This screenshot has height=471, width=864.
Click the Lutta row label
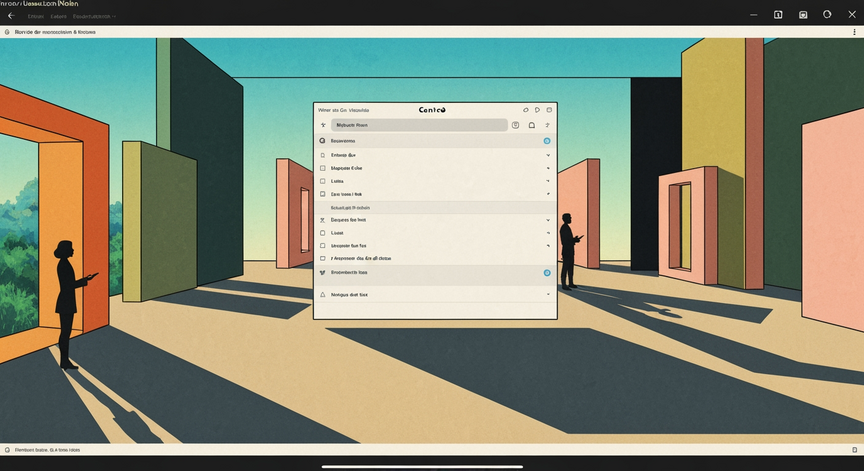[337, 181]
